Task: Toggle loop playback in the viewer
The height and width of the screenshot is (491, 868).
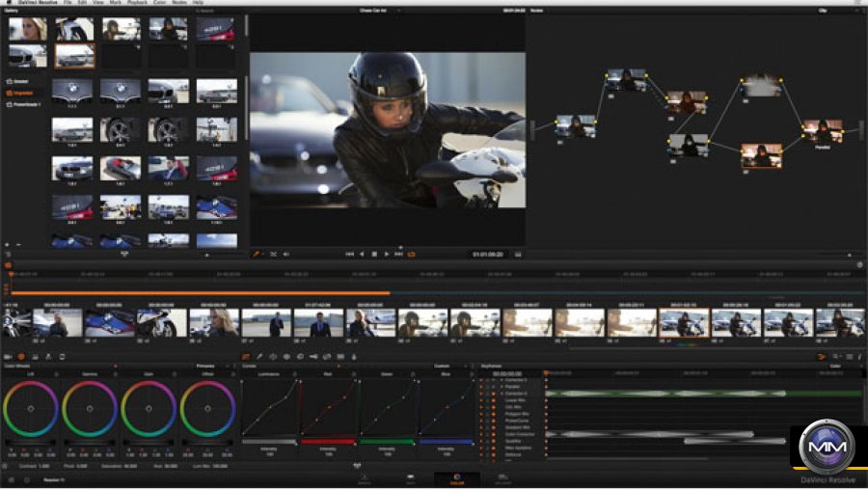Action: pos(411,254)
